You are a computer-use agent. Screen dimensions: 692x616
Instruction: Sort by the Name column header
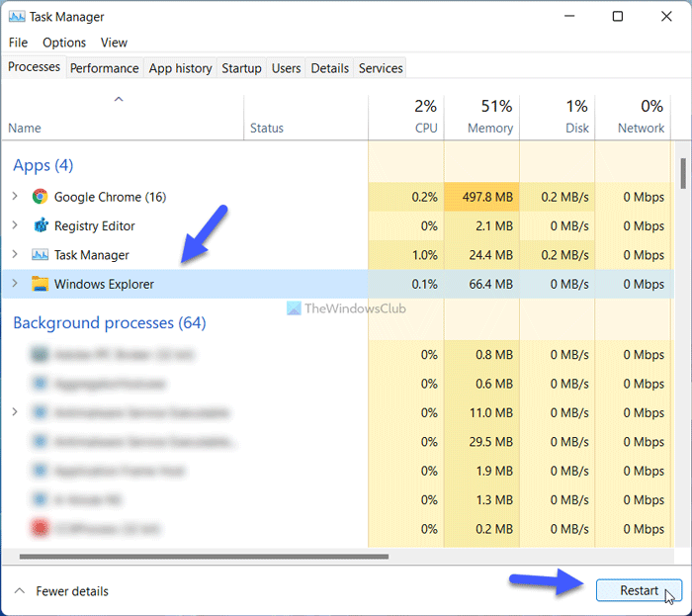[123, 118]
